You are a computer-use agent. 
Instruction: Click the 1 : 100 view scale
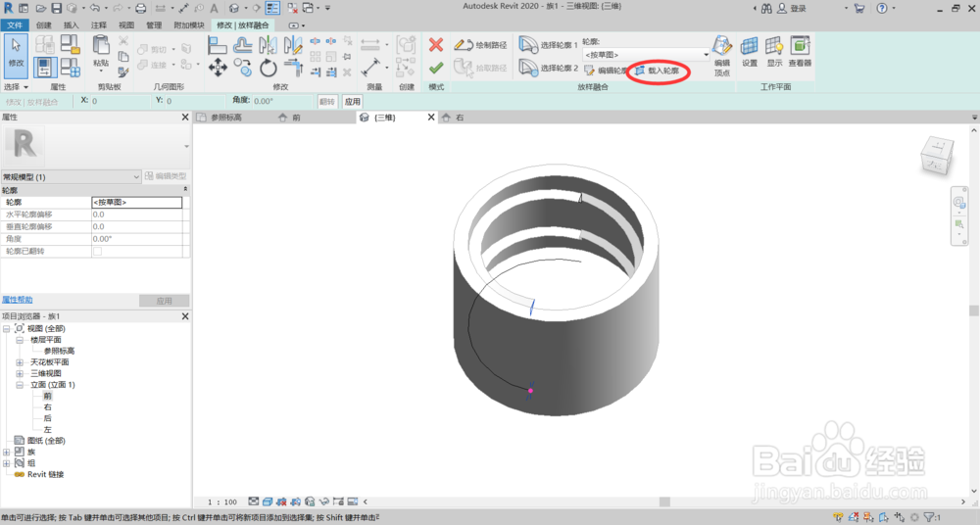pos(222,501)
